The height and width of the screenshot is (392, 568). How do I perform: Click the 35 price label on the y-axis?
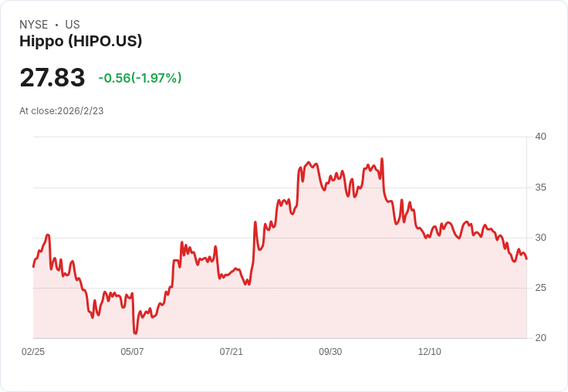point(541,188)
